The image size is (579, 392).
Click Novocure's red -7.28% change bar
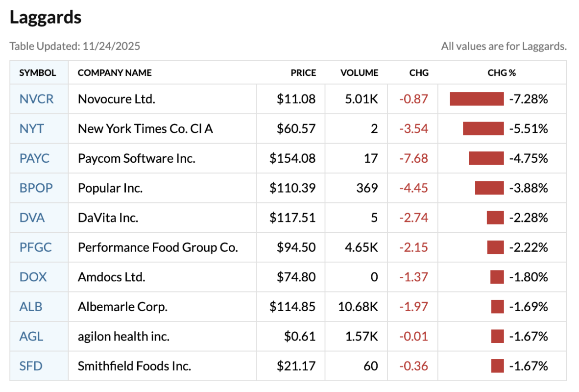[x=477, y=99]
